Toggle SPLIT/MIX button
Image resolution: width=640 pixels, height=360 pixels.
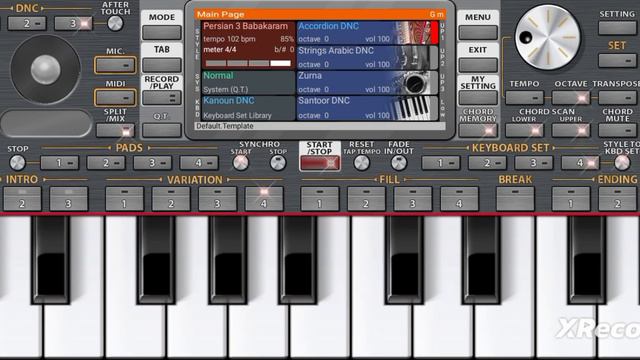point(115,131)
